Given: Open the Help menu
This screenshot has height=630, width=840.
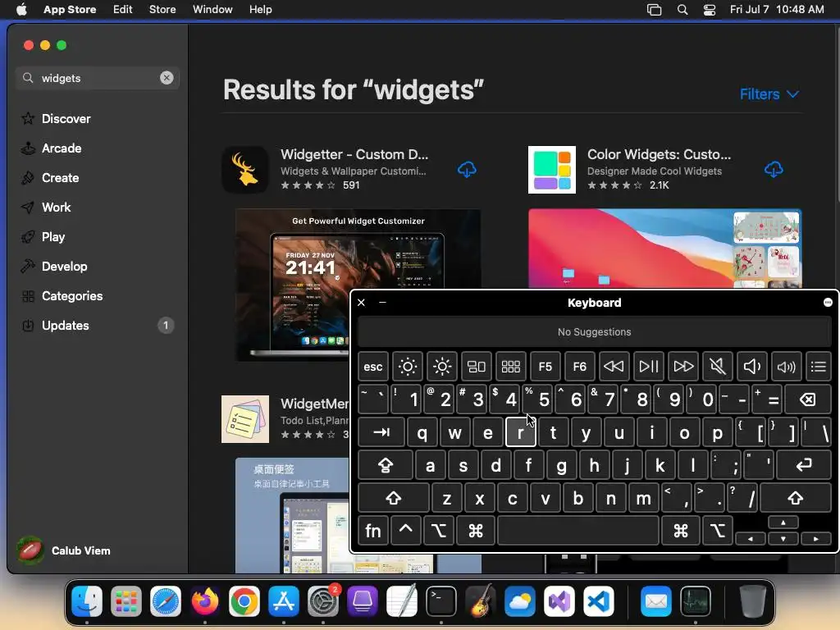Looking at the screenshot, I should [260, 9].
